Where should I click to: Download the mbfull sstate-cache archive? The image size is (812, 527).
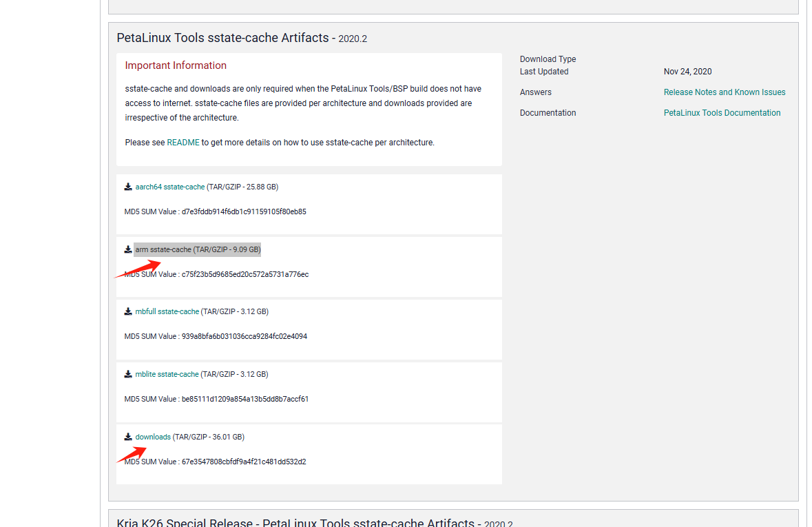click(167, 312)
